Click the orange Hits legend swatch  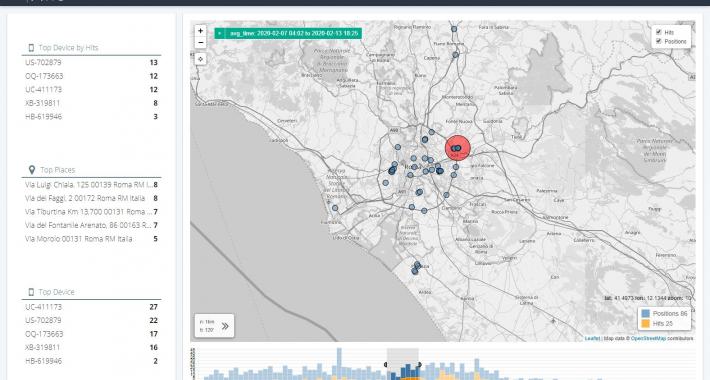646,324
